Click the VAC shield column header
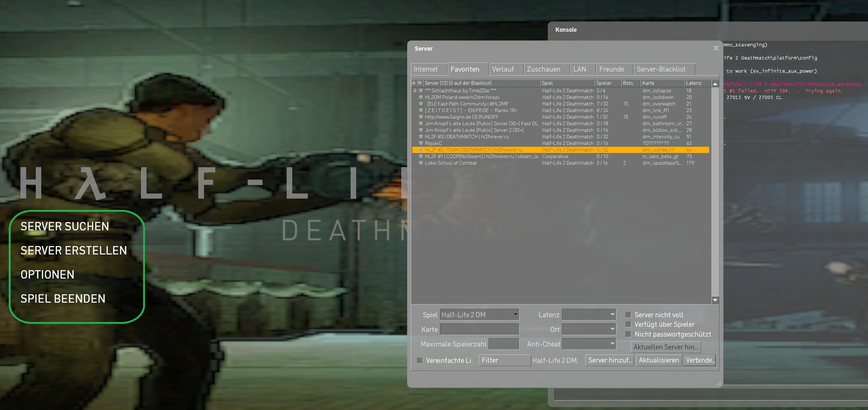The height and width of the screenshot is (410, 868). click(420, 83)
